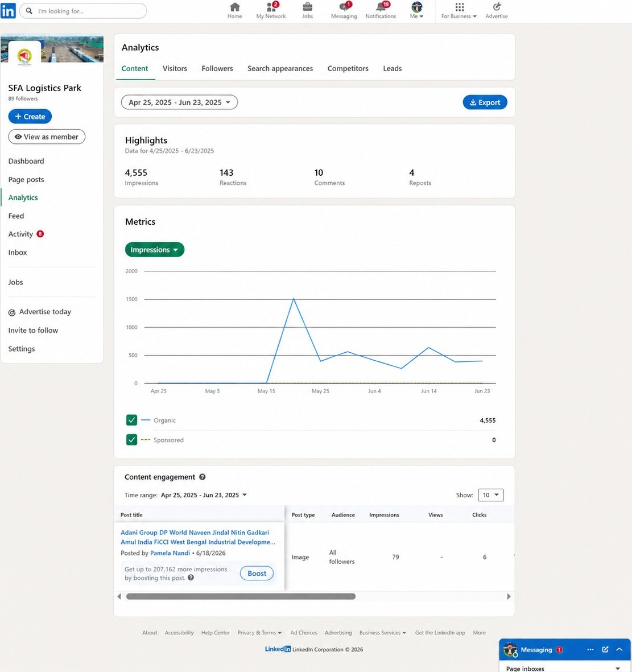Open Pamela Nandi's profile link
Image resolution: width=632 pixels, height=672 pixels.
tap(170, 553)
